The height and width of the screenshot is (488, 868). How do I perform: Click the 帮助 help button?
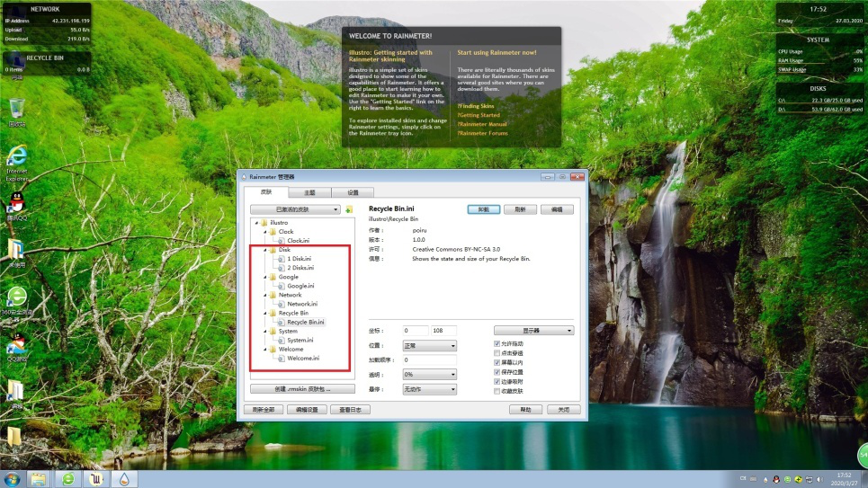[x=525, y=410]
